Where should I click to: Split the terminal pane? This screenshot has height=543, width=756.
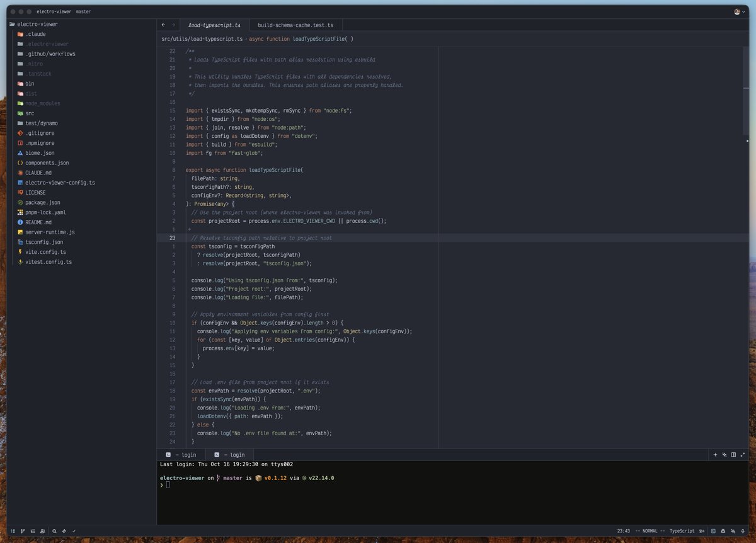point(733,454)
